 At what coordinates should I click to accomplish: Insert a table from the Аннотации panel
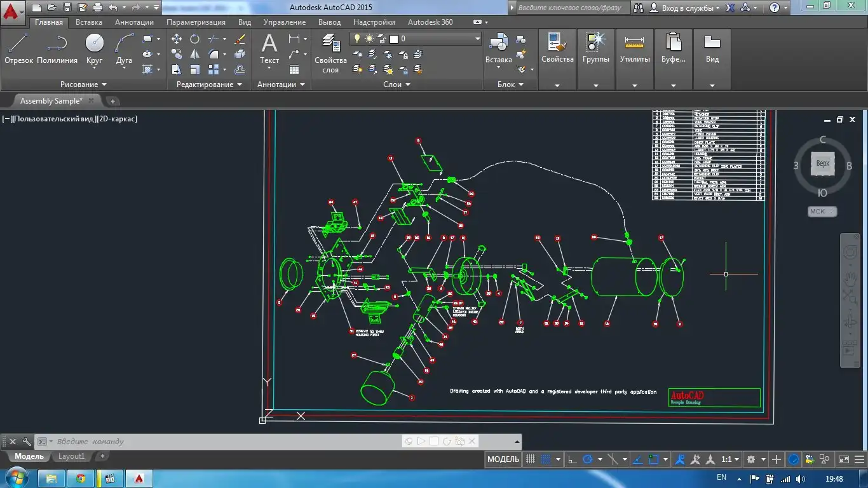[294, 70]
